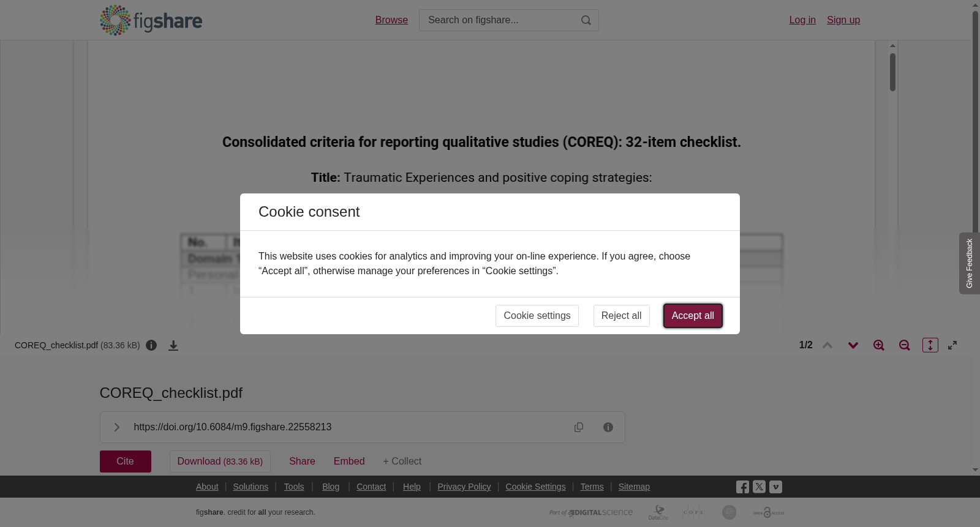Image resolution: width=980 pixels, height=527 pixels.
Task: Open file info icon beside COREQ_checklist.pdf
Action: tap(151, 345)
